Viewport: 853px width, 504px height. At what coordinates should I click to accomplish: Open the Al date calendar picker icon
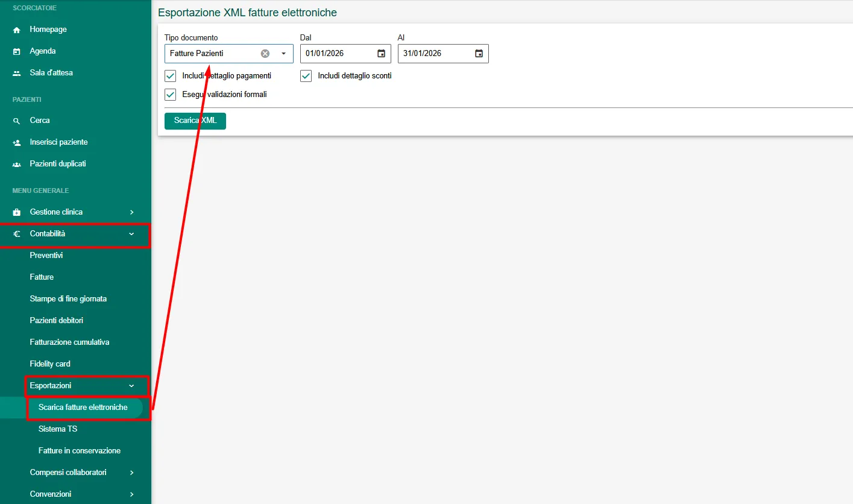click(479, 54)
